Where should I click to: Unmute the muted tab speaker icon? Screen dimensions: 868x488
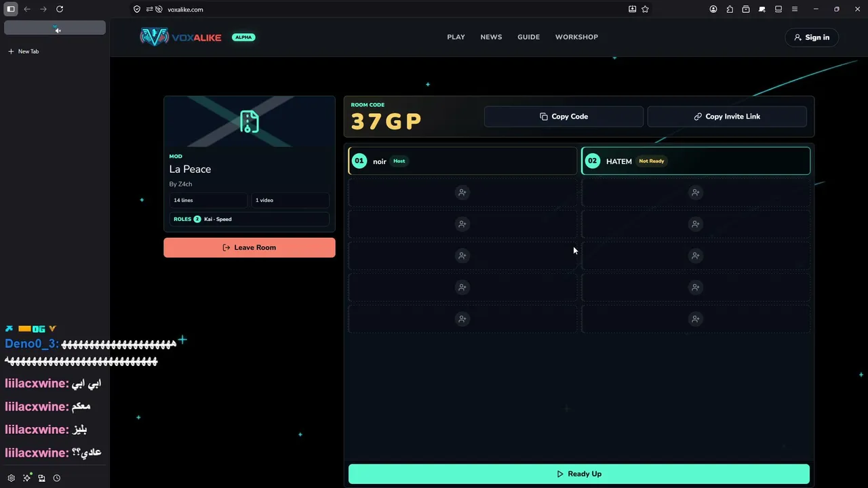(x=58, y=29)
